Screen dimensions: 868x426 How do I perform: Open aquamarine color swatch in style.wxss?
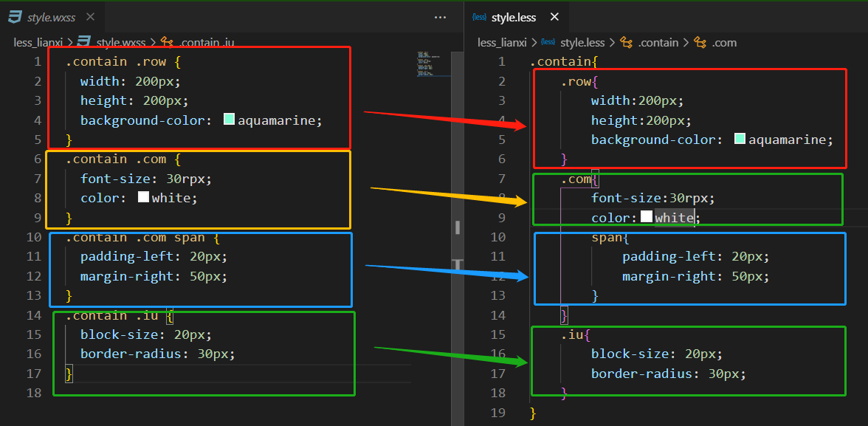[229, 120]
